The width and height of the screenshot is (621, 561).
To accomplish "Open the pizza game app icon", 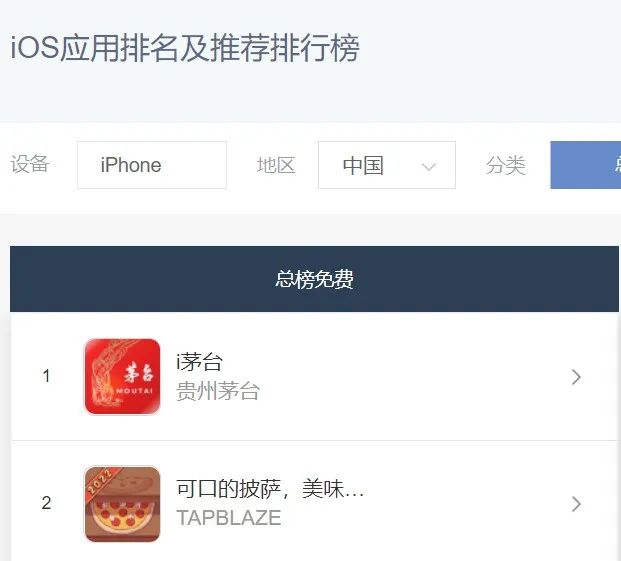I will [x=122, y=504].
